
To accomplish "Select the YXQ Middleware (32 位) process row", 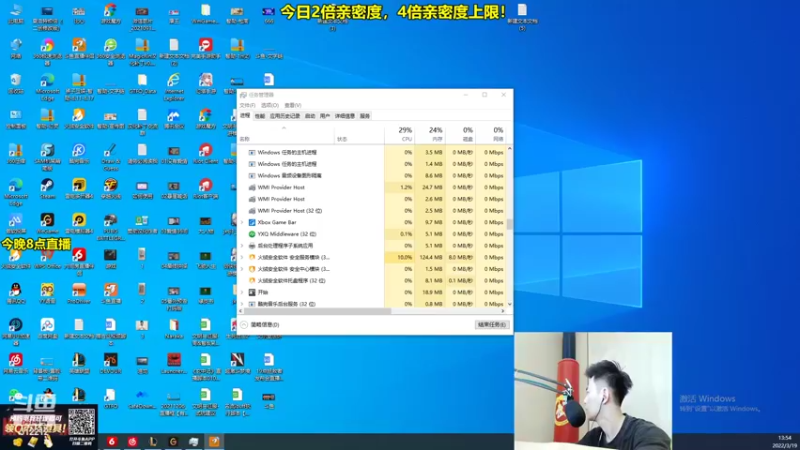I will (372, 234).
